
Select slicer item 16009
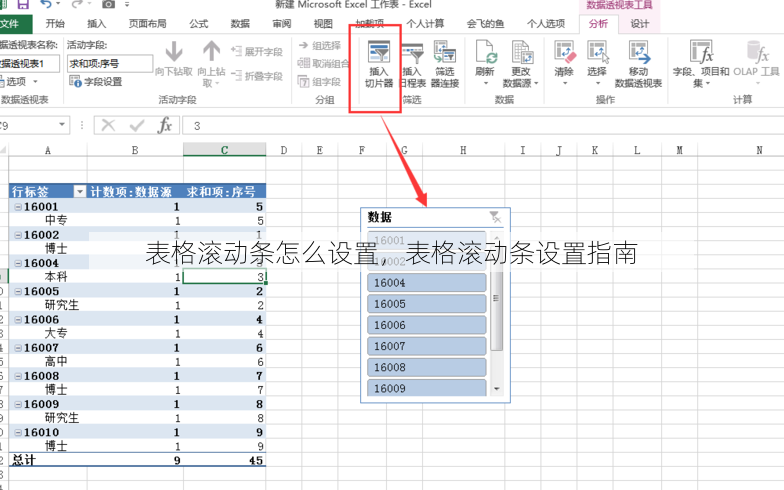(x=426, y=388)
